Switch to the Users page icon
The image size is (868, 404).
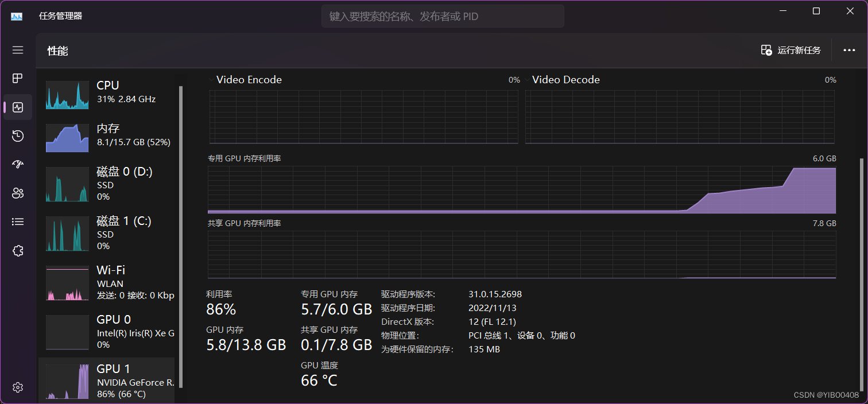pyautogui.click(x=18, y=193)
